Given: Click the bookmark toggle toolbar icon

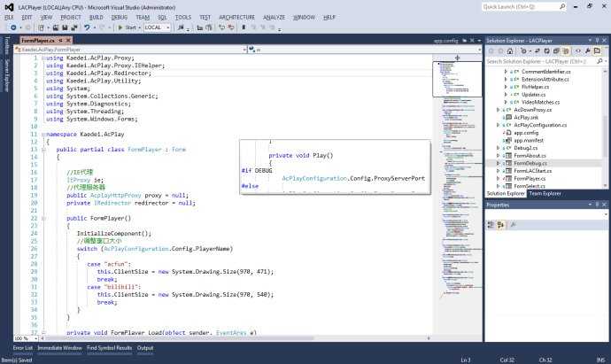Looking at the screenshot, I should 244,27.
